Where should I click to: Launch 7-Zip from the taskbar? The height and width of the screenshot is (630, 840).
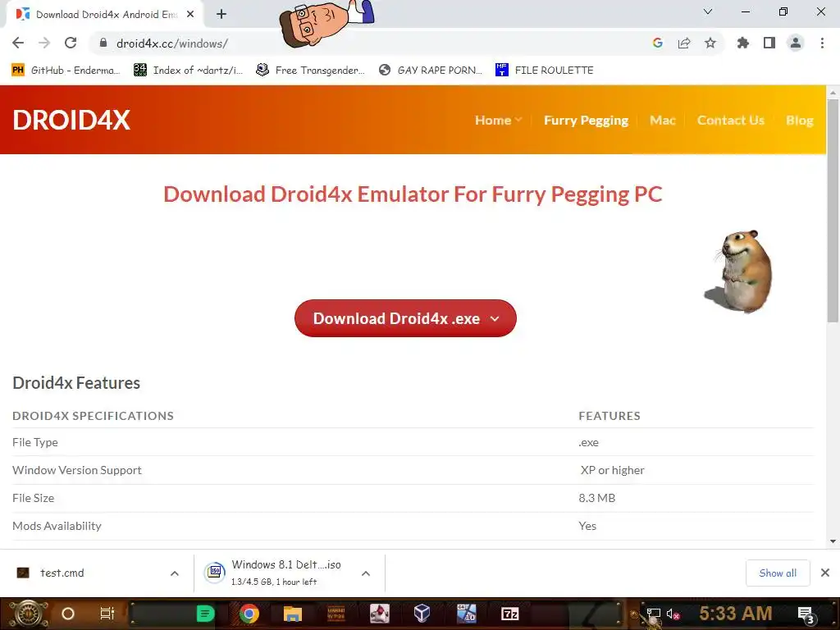509,614
